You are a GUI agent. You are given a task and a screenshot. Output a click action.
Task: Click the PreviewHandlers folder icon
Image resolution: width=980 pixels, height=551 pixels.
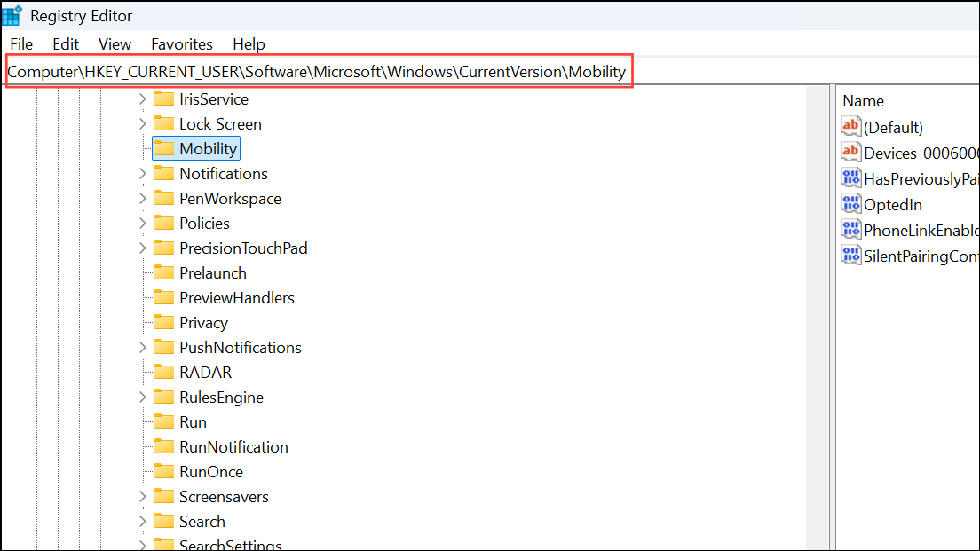pyautogui.click(x=163, y=298)
